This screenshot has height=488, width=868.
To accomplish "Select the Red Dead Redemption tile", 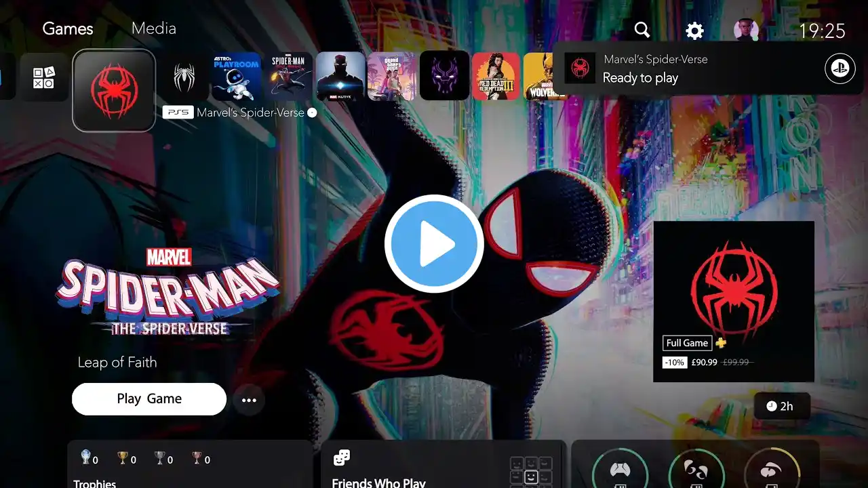I will coord(496,77).
